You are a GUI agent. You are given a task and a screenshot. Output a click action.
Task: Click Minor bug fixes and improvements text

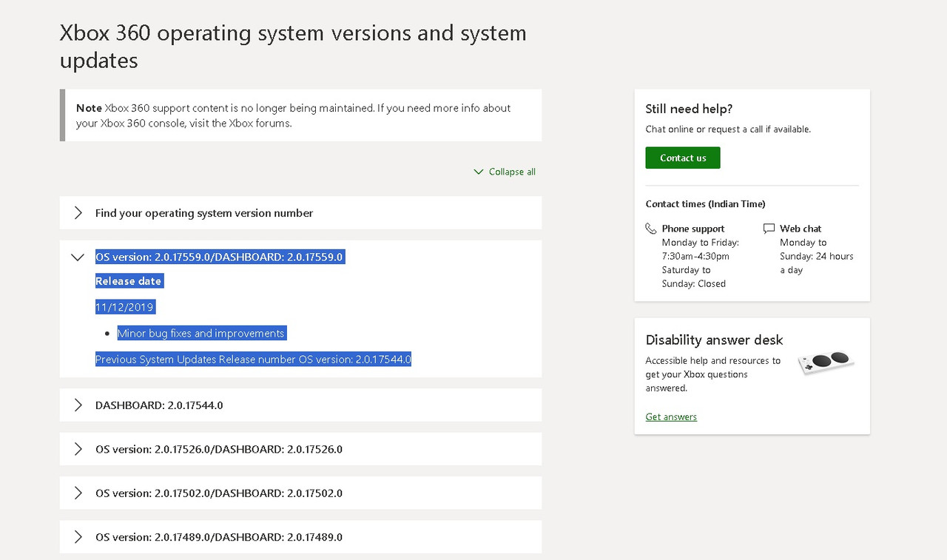[x=201, y=334]
